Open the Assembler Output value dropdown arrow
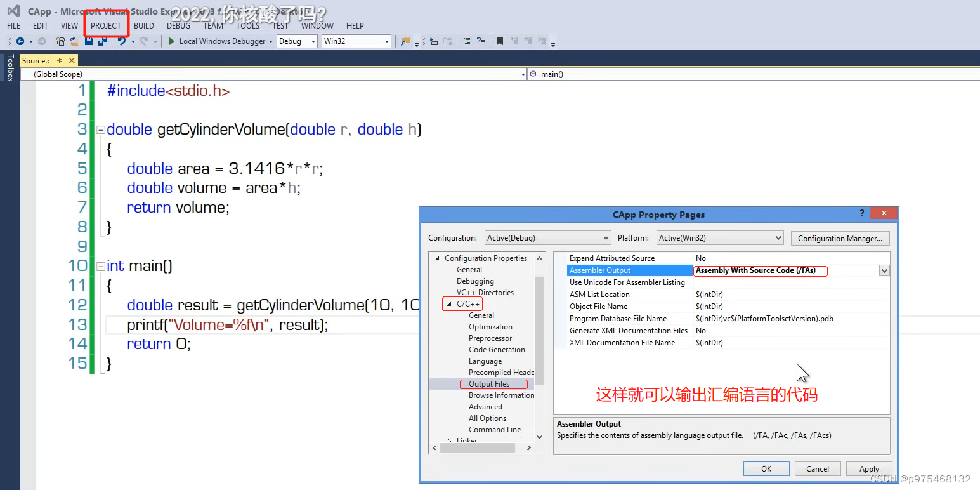This screenshot has width=980, height=490. 884,270
